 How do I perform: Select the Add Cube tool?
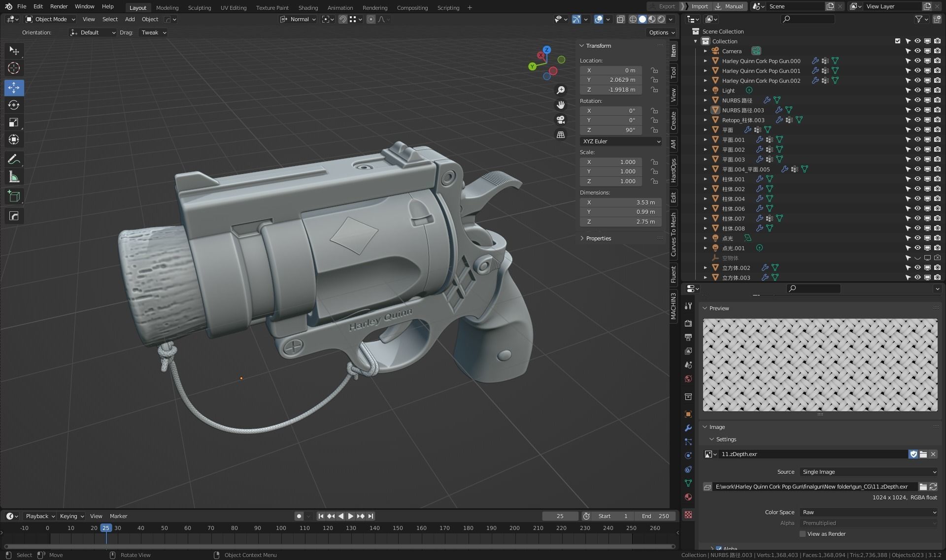(x=14, y=196)
